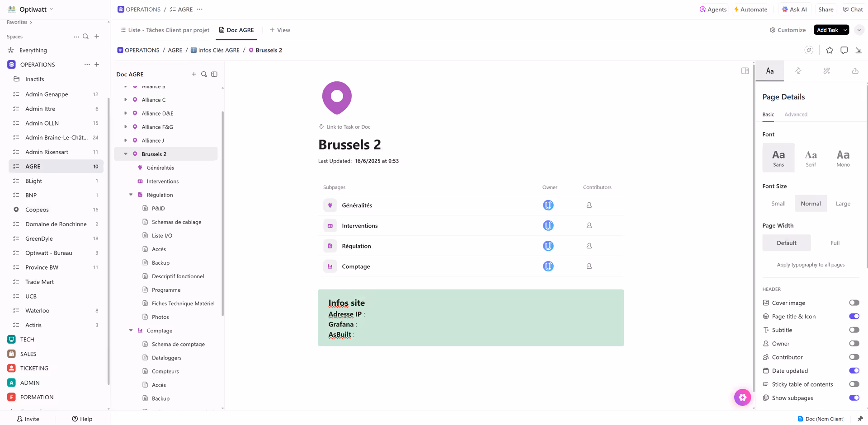Open the Advanced tab in Page Details
Screen dimensions: 868x425
point(796,114)
